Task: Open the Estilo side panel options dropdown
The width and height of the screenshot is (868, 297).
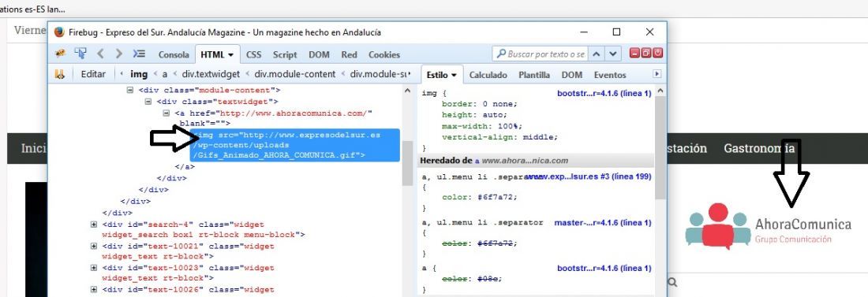Action: [454, 75]
